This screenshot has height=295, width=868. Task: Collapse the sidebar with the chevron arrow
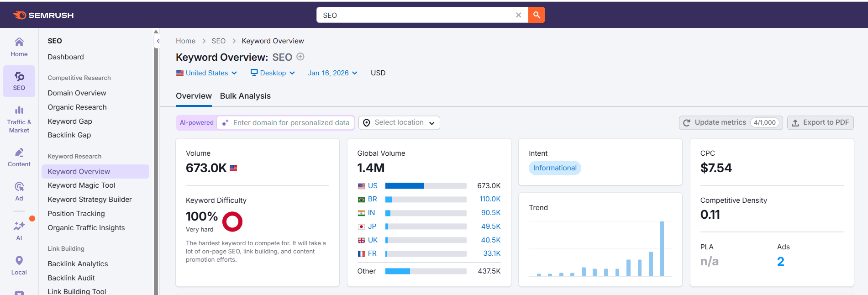tap(158, 41)
